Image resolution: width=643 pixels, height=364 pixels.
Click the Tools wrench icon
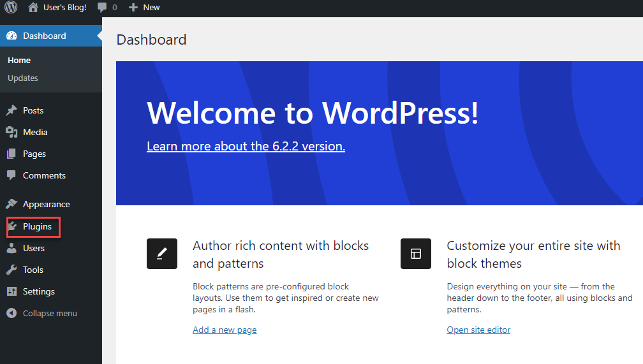tap(11, 270)
